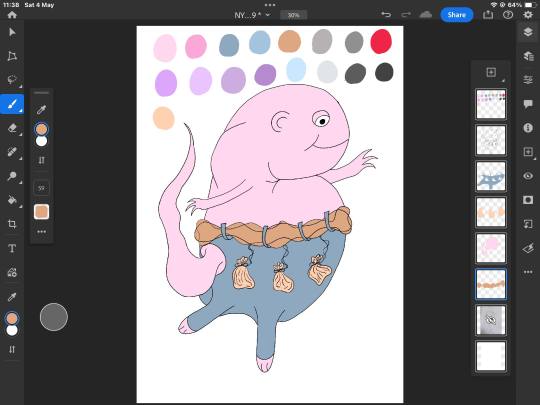Activate the Crop tool
Viewport: 540px width, 405px height.
point(12,224)
